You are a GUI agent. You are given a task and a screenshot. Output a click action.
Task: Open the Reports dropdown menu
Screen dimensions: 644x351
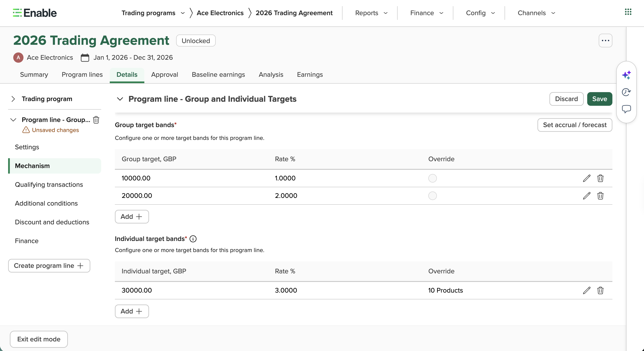pos(371,13)
